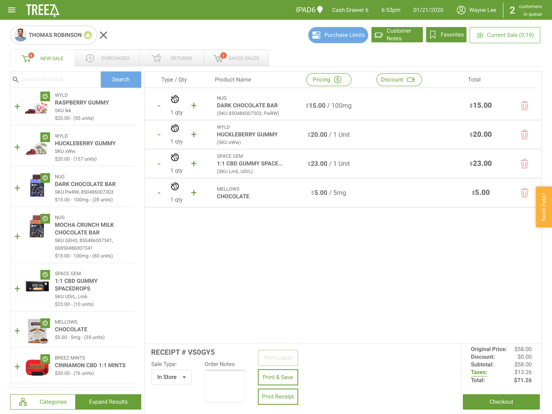
Task: Add Dark Chocolate Bar from product list
Action: (x=17, y=188)
